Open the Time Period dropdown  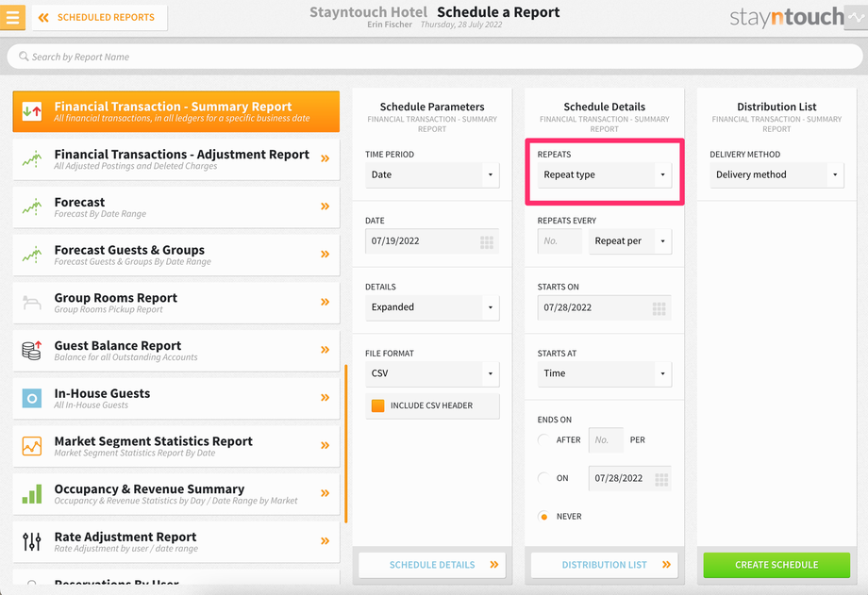pyautogui.click(x=432, y=174)
